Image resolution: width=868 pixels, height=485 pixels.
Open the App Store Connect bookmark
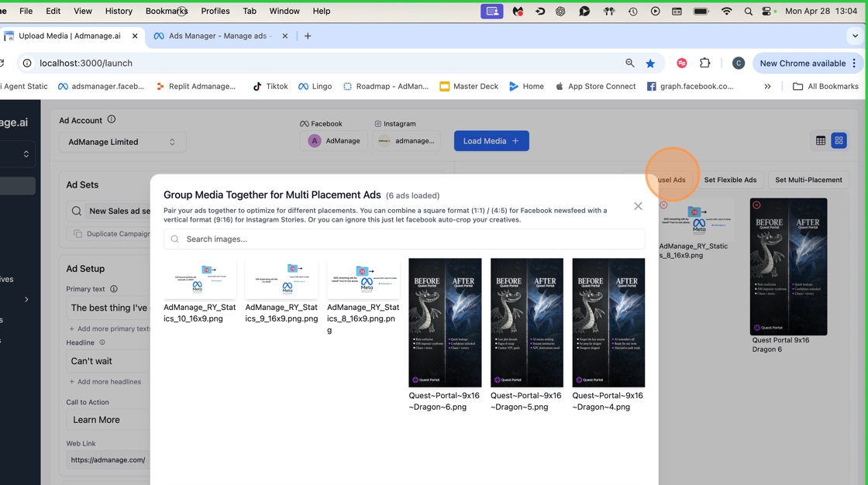tap(595, 86)
